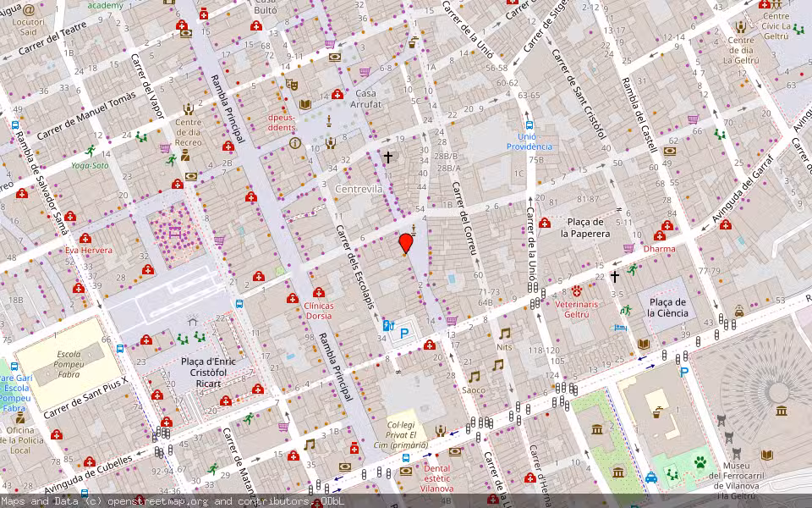Select the @ internet cafe icon at Locutori Saïd
812x508 pixels.
click(x=29, y=10)
